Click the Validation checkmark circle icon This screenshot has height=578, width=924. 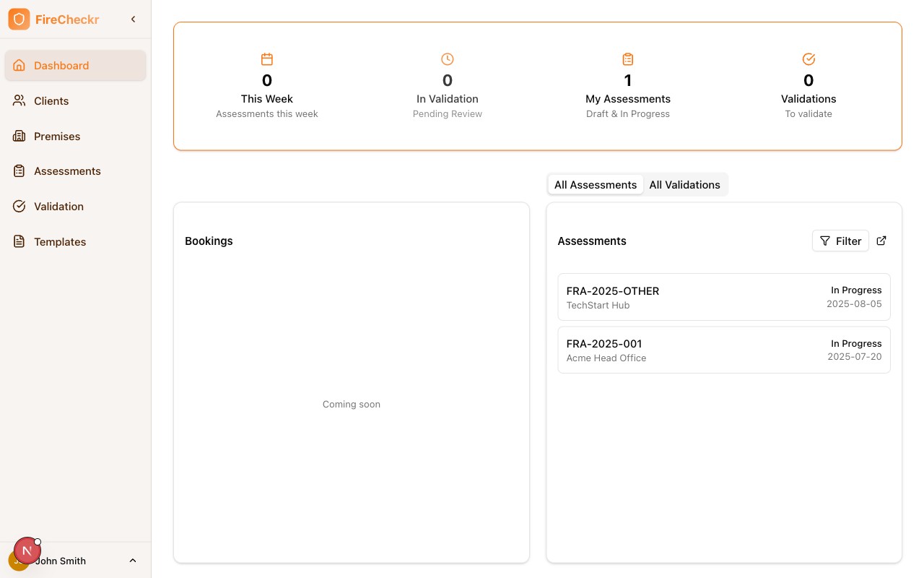pos(19,207)
